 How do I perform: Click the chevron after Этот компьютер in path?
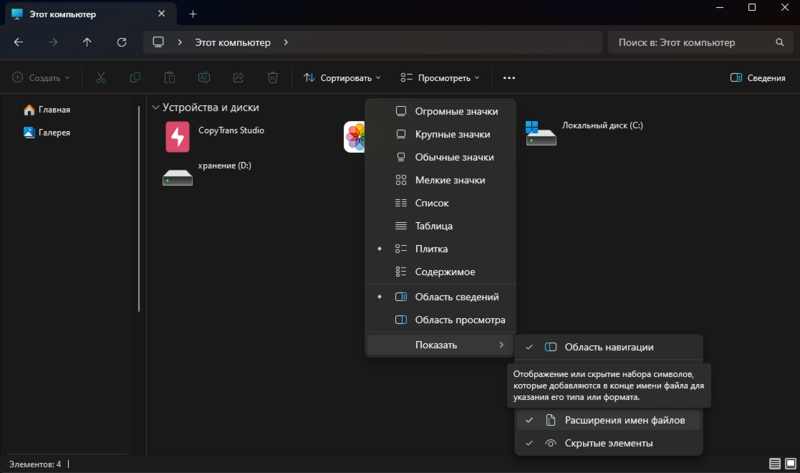click(286, 42)
